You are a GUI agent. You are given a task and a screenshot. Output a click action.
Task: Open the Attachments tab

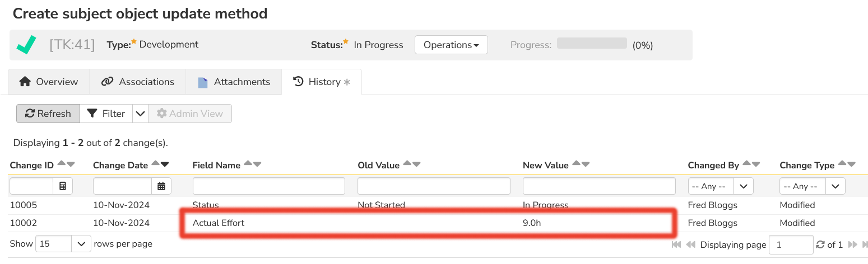(234, 82)
